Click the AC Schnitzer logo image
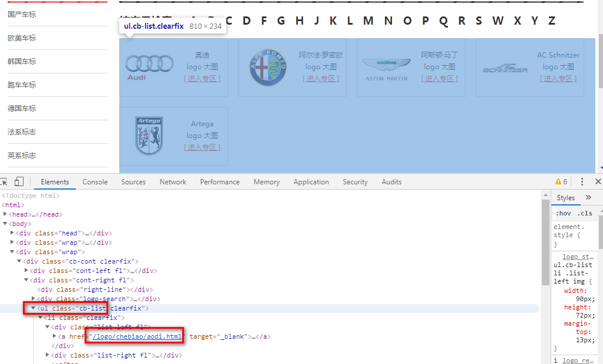The image size is (603, 364). point(505,68)
